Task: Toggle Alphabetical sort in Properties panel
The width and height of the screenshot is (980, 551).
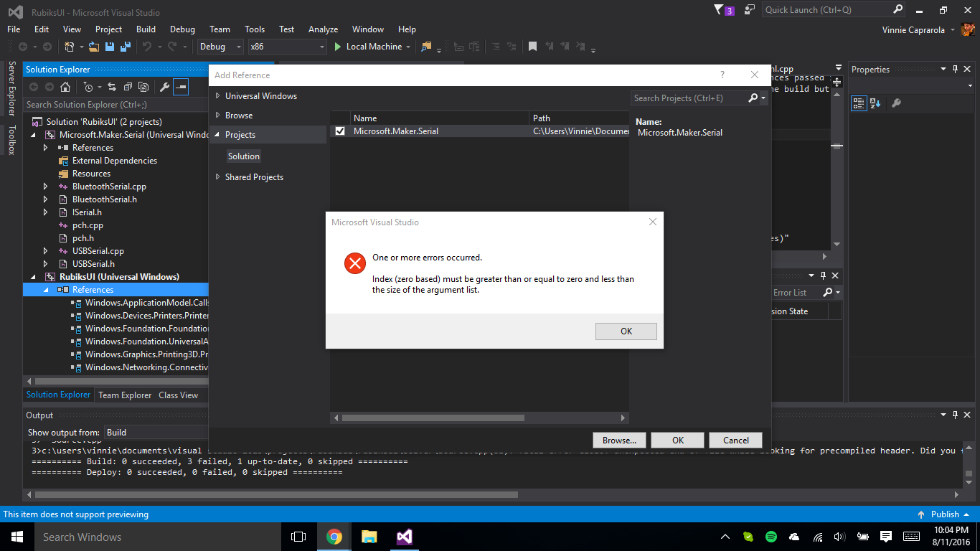Action: pos(875,103)
